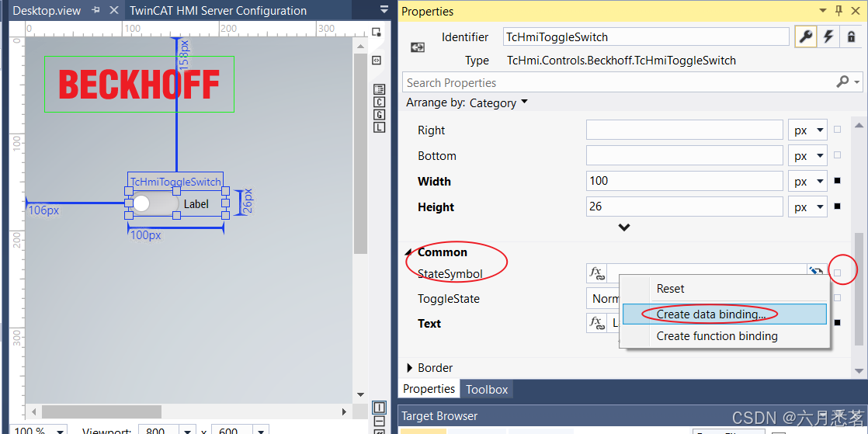
Task: Click the Identifier input field
Action: (646, 37)
